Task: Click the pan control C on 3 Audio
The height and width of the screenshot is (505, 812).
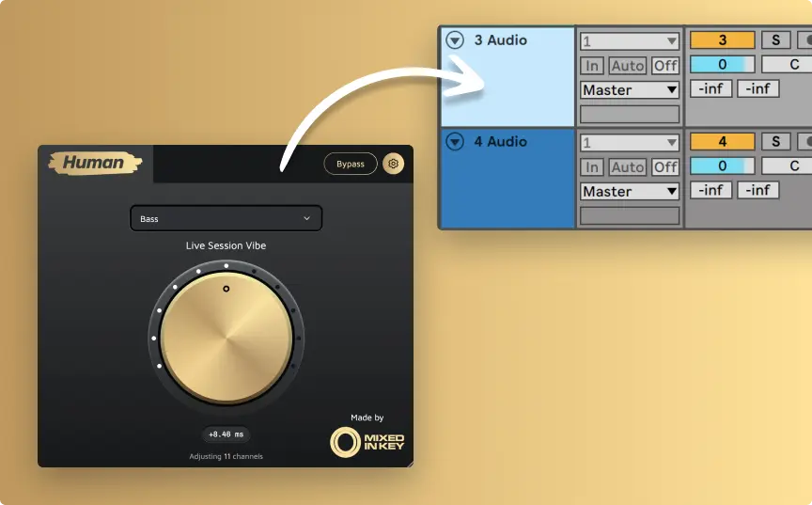Action: tap(793, 64)
